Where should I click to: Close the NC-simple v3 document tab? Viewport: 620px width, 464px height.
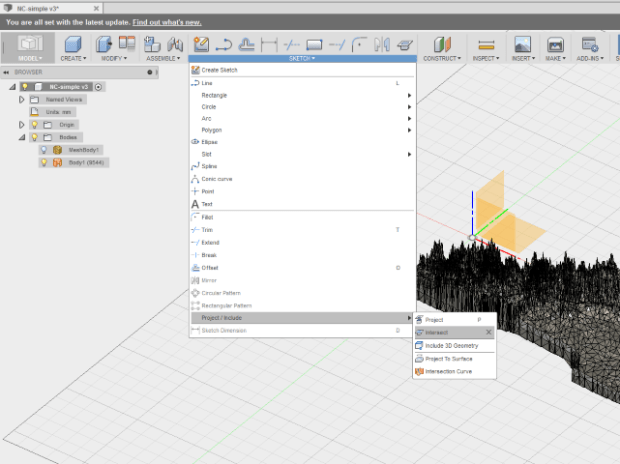96,8
